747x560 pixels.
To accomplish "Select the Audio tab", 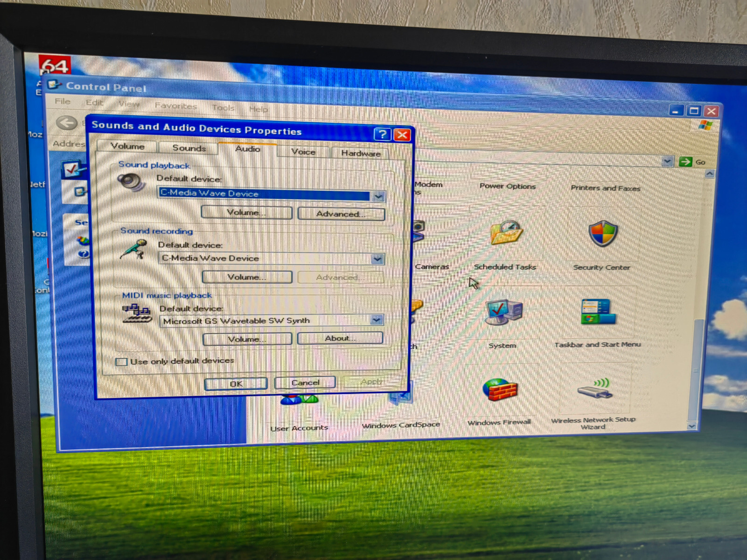I will [247, 149].
